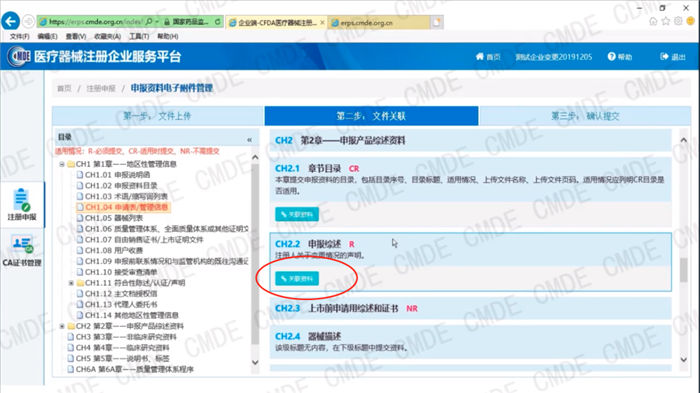This screenshot has width=700, height=393.
Task: Click 首页 breadcrumb link
Action: pyautogui.click(x=64, y=88)
